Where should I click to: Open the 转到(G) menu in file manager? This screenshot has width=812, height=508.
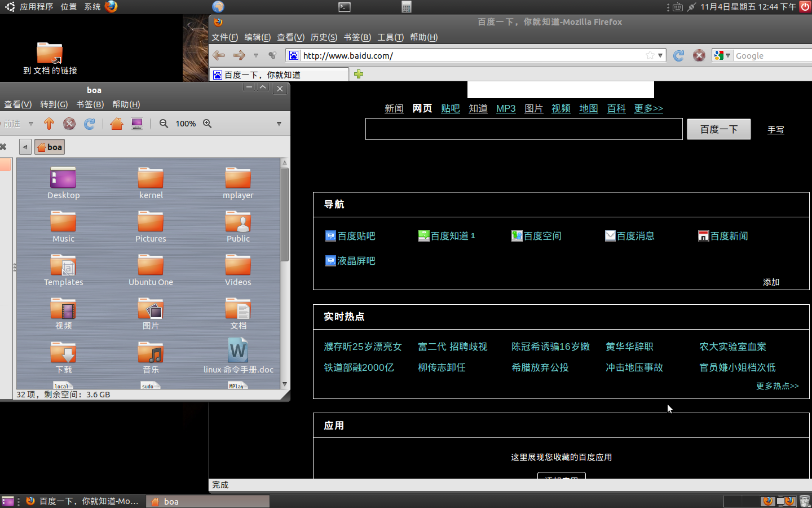click(54, 104)
